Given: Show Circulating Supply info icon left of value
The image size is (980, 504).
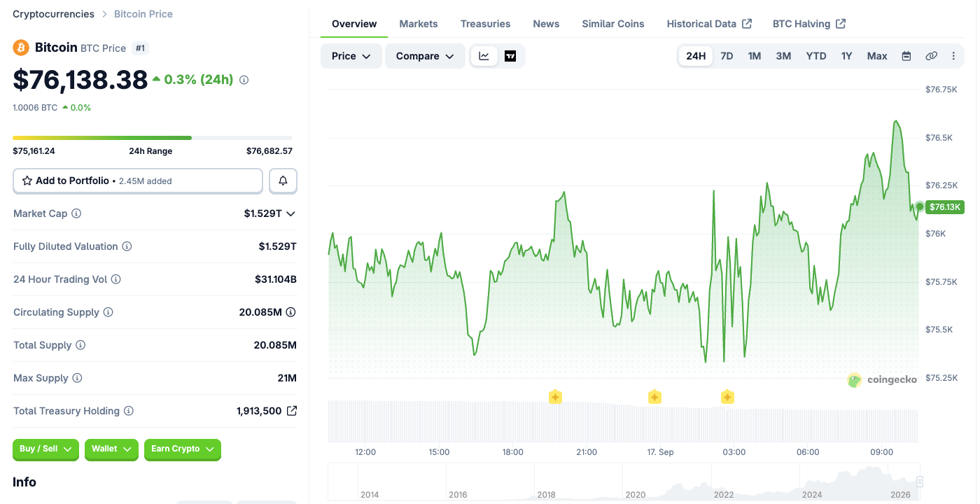Looking at the screenshot, I should 108,312.
